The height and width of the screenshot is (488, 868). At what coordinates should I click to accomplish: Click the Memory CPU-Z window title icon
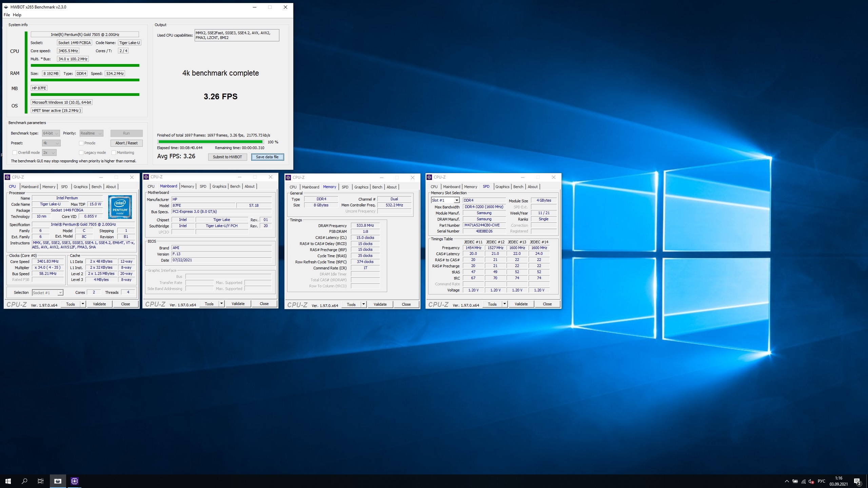point(288,178)
